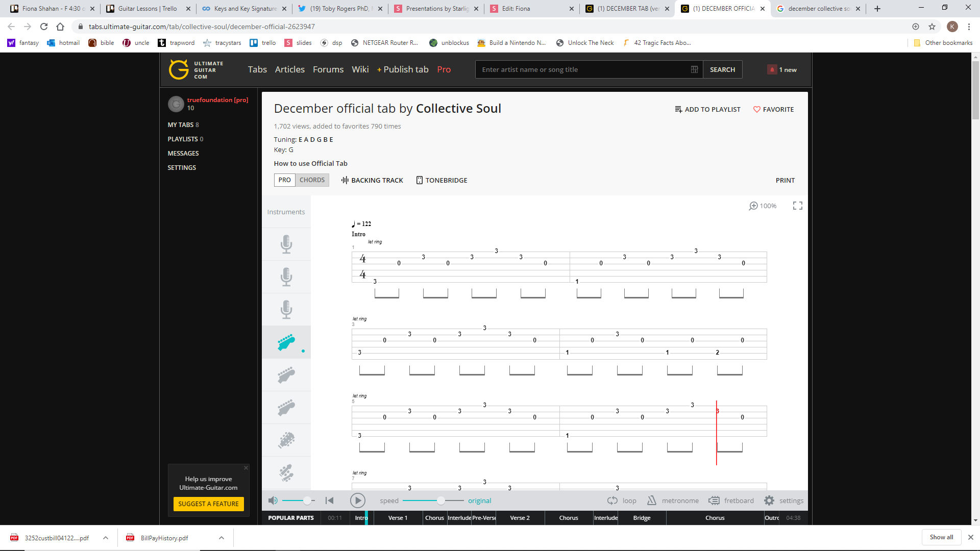
Task: Switch to the CHORDS tab
Action: point(312,180)
